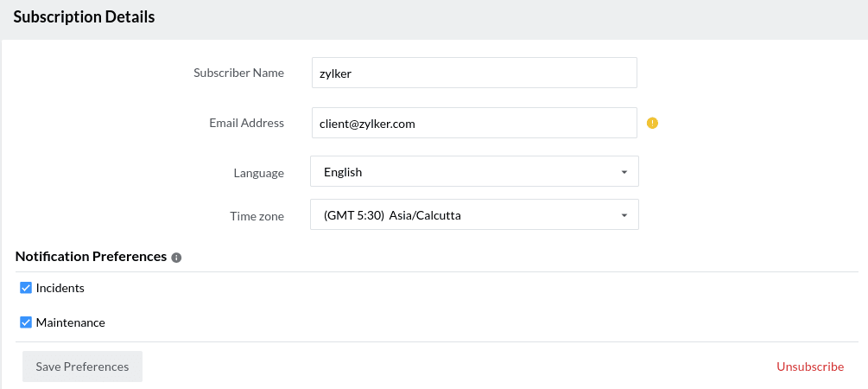Click the Incidents label text
868x389 pixels.
pos(60,288)
